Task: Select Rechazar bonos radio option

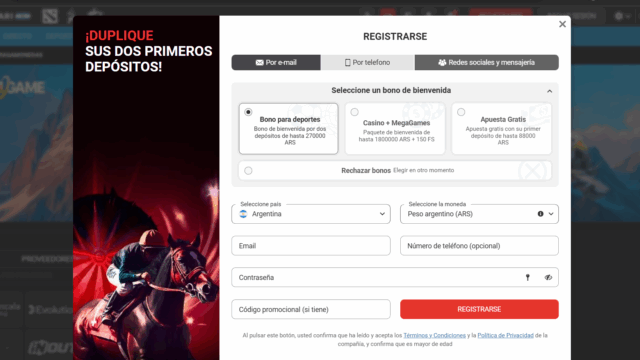Action: pos(248,171)
